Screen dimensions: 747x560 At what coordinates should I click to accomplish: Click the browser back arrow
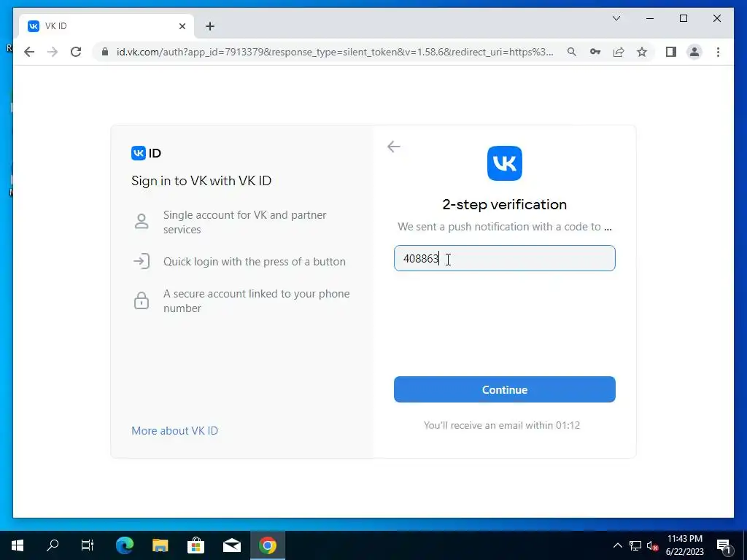tap(29, 52)
